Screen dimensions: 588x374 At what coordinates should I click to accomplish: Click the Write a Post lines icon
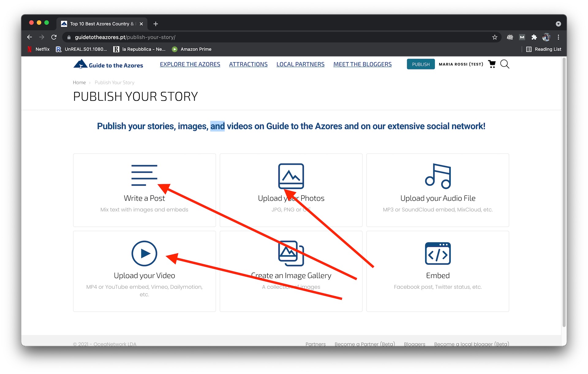144,175
